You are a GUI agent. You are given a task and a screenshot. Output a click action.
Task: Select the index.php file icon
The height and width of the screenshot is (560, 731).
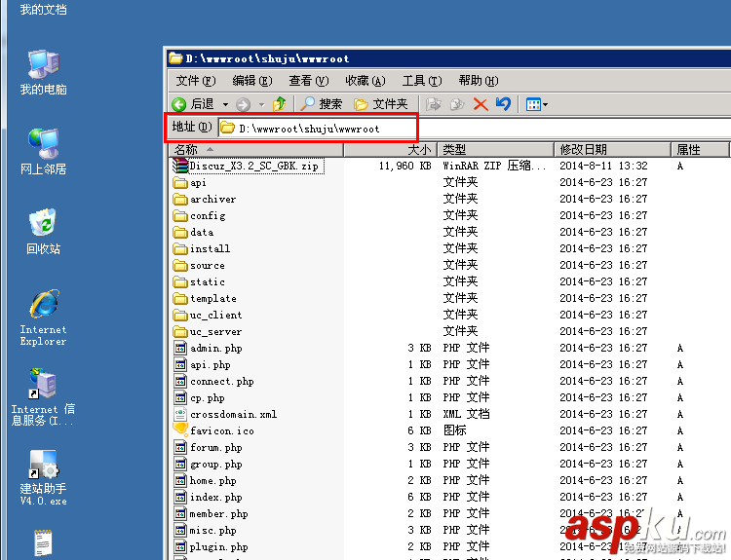pos(180,497)
